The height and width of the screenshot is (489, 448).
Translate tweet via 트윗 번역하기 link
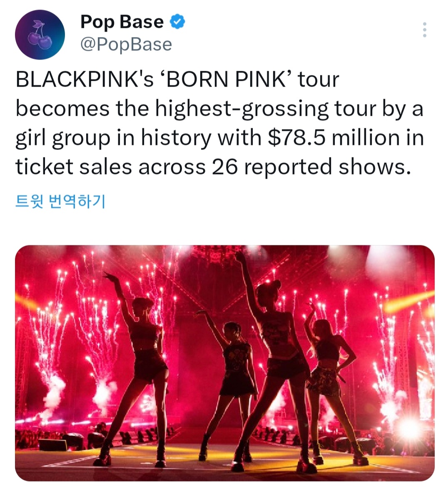tap(60, 201)
